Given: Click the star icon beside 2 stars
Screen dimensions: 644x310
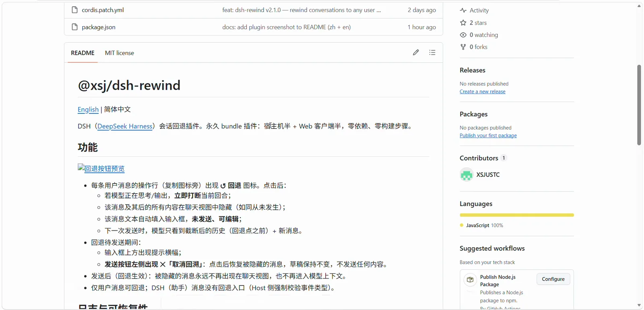Looking at the screenshot, I should (463, 23).
